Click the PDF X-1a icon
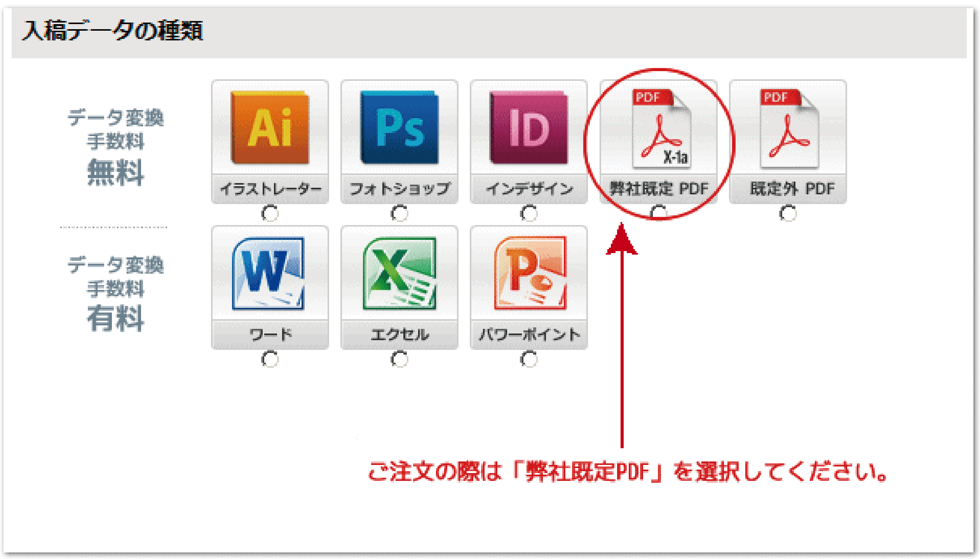This screenshot has width=980, height=559. coord(661,129)
